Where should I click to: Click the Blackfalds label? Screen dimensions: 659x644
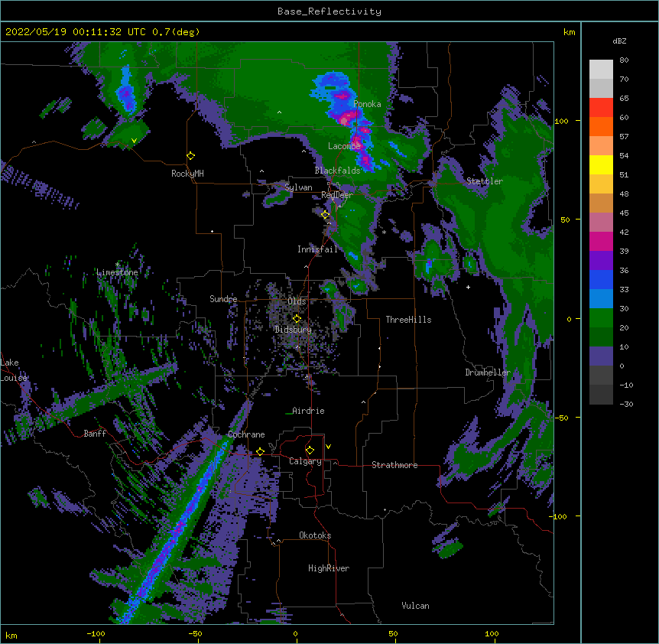(x=337, y=171)
